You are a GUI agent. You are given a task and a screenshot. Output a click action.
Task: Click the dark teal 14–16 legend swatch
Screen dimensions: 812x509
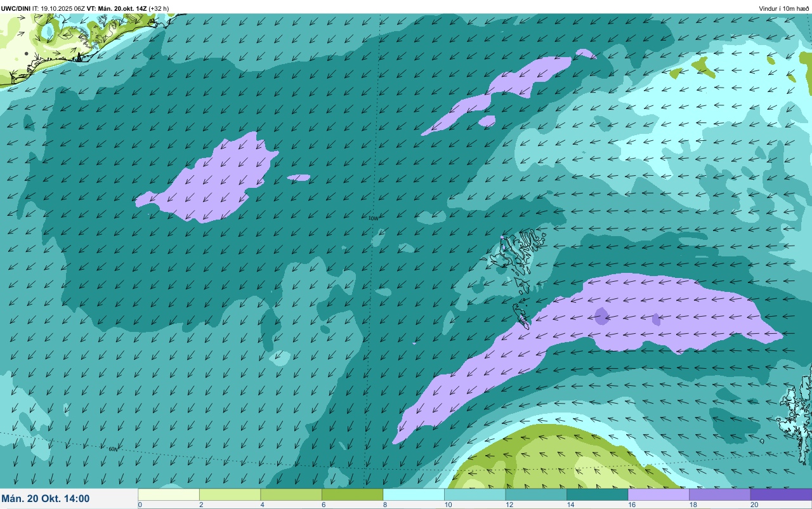pos(597,494)
